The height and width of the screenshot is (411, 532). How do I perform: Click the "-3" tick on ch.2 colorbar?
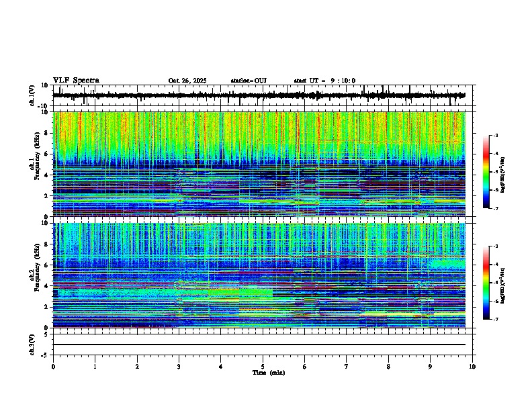coord(496,246)
